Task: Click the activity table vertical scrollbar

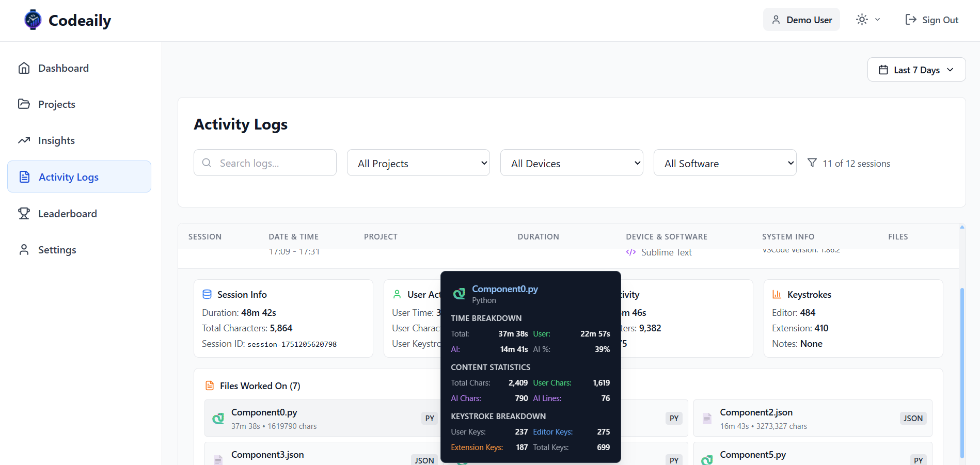Action: (x=962, y=373)
